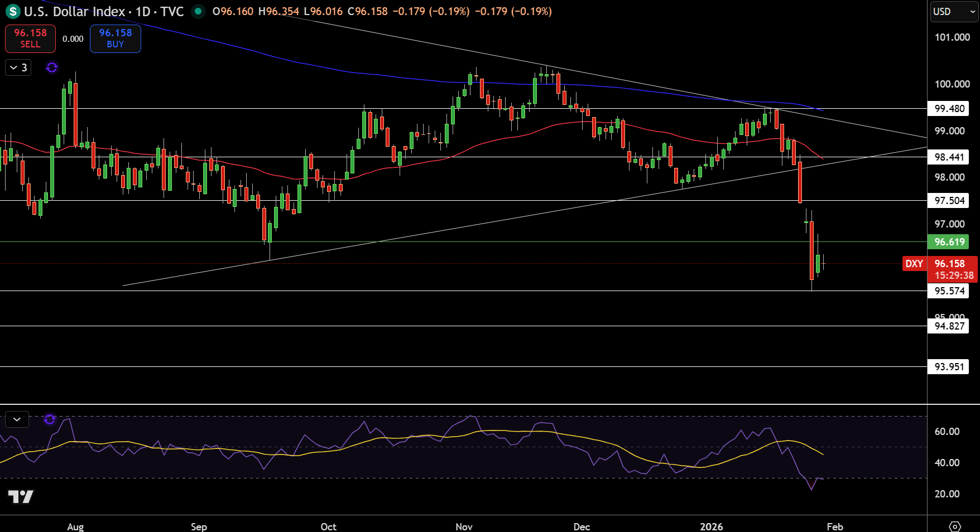Select the 98.441 price level label
The image size is (980, 532).
pos(949,157)
